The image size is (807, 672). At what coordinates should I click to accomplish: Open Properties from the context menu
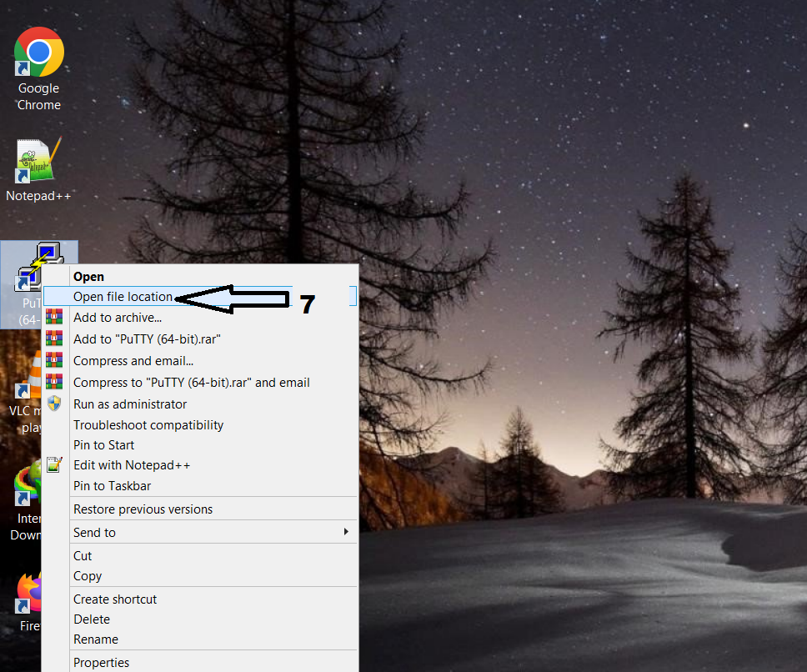pos(101,663)
